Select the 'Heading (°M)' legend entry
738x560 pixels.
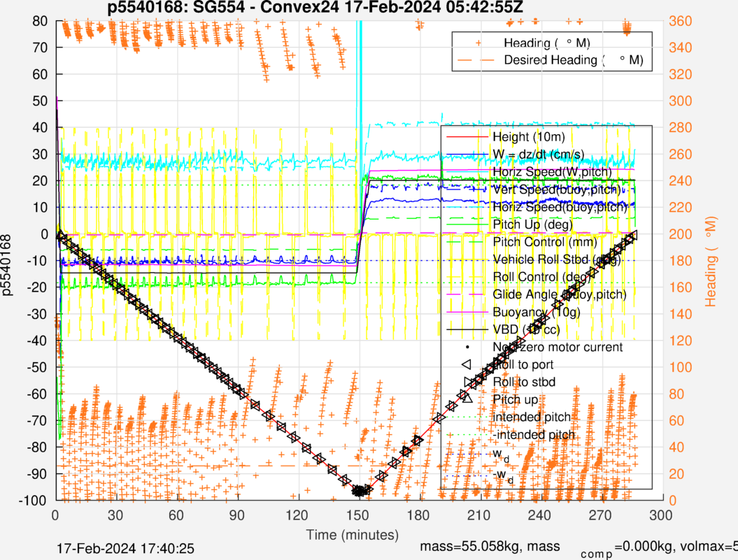547,43
